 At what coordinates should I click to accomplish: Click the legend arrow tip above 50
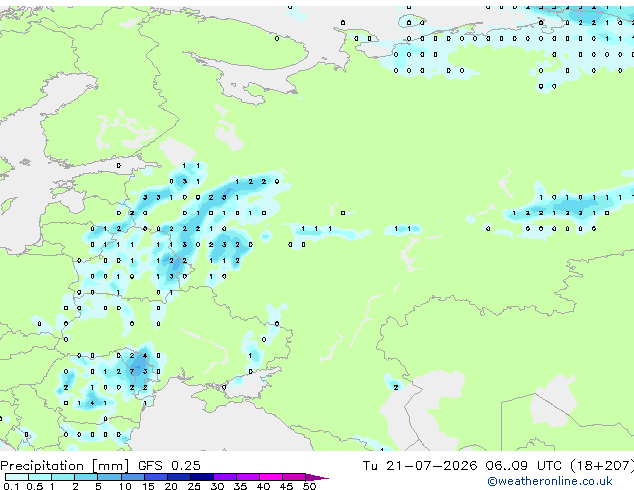pyautogui.click(x=317, y=478)
